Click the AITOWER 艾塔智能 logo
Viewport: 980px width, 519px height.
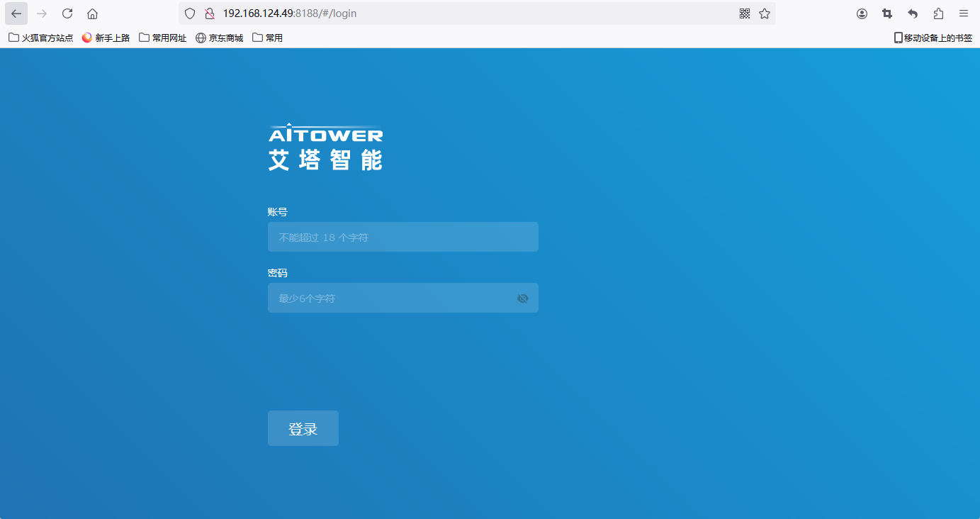[325, 147]
